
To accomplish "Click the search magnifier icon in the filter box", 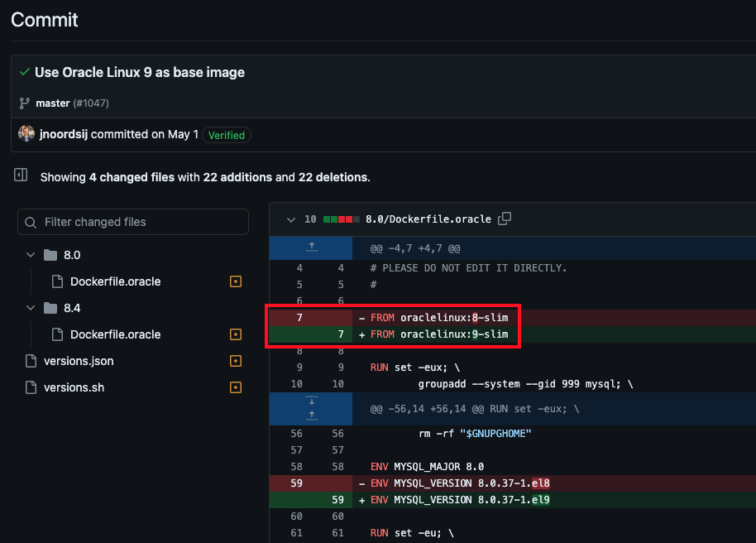I will pyautogui.click(x=31, y=223).
